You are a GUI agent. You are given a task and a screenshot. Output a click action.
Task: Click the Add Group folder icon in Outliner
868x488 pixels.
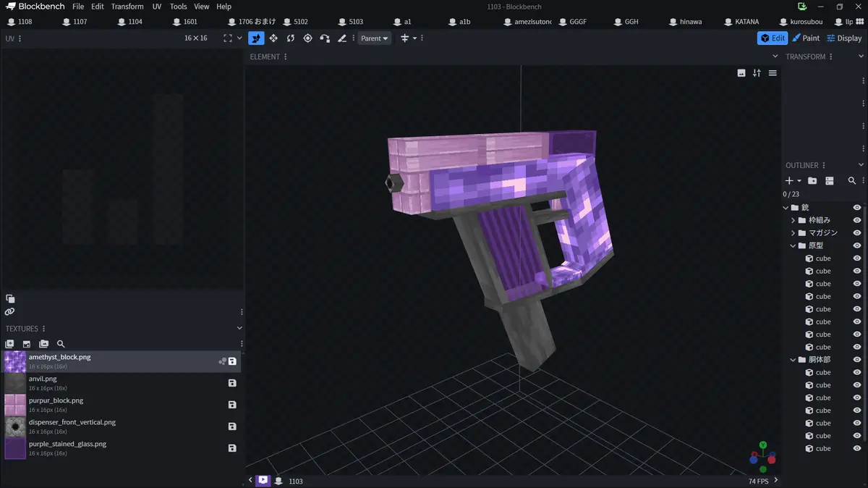coord(812,180)
